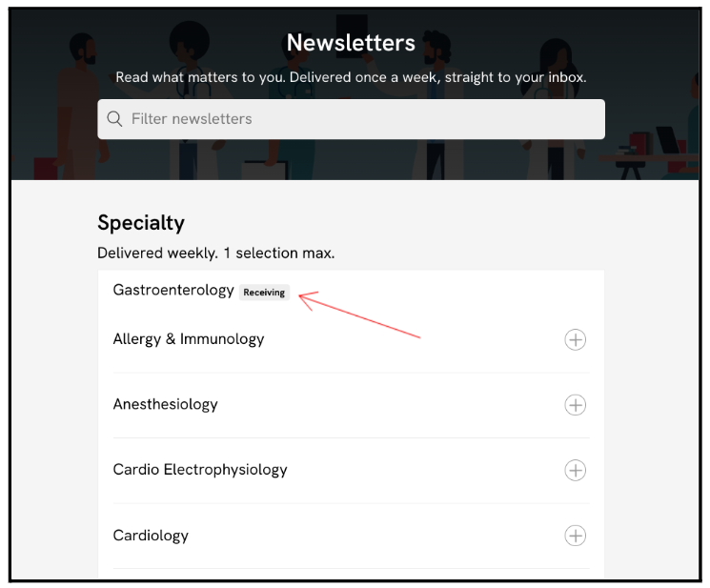
Task: Add Cardio Electrophysiology via its plus icon
Action: click(x=575, y=471)
